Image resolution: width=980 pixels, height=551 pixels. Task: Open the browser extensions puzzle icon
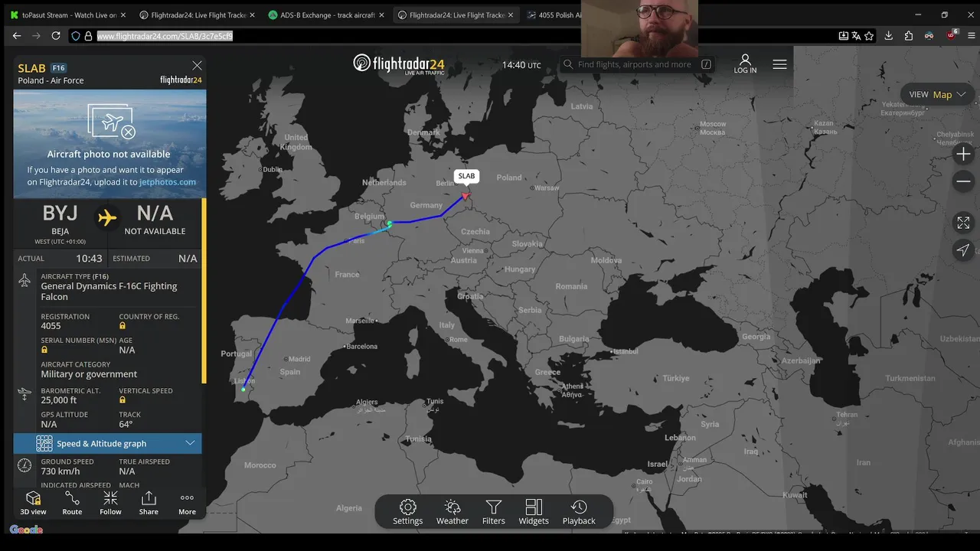pos(909,36)
